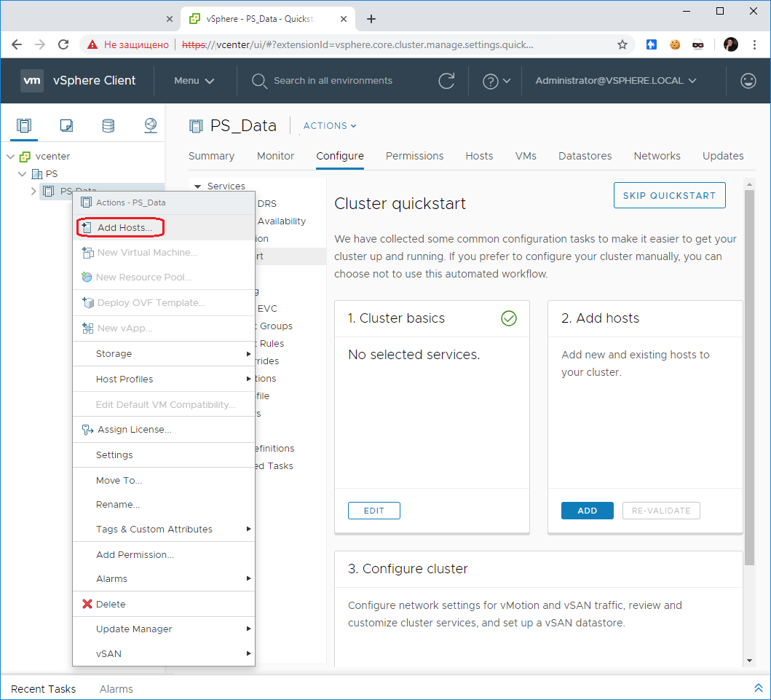Open the Recent Tasks tab

click(x=43, y=688)
